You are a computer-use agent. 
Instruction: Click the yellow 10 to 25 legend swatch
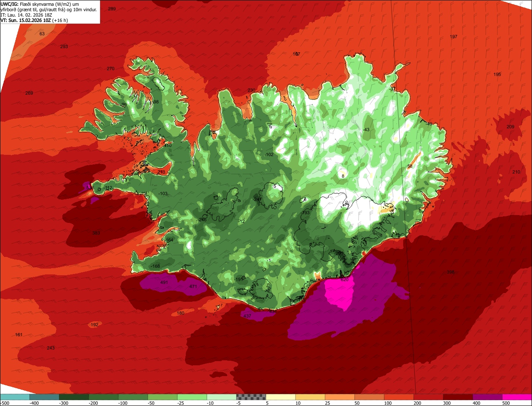310,396
